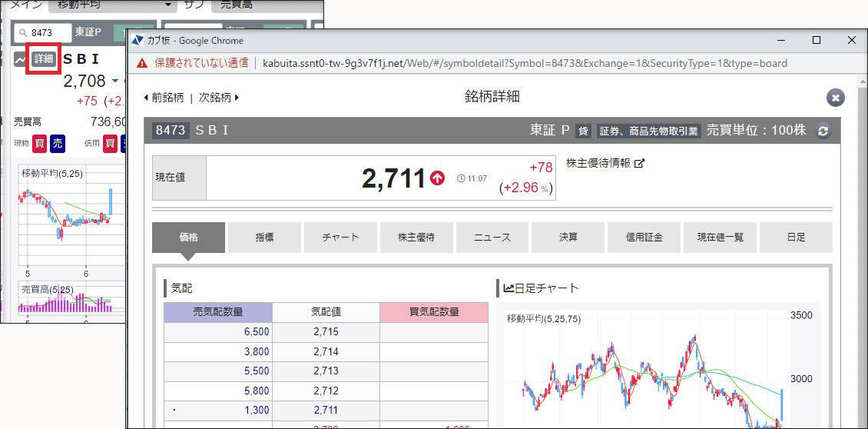Click ask price 2,711 row

coord(326,410)
